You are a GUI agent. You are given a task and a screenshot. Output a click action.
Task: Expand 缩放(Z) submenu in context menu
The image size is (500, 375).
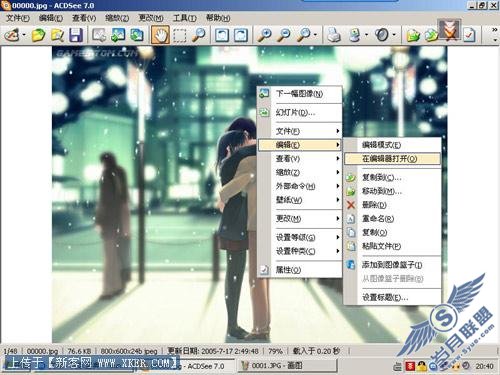click(x=300, y=172)
